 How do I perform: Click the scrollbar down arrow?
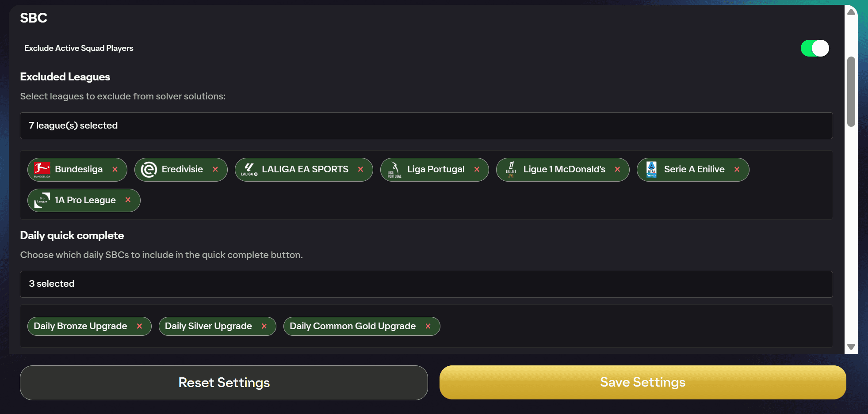click(x=851, y=347)
